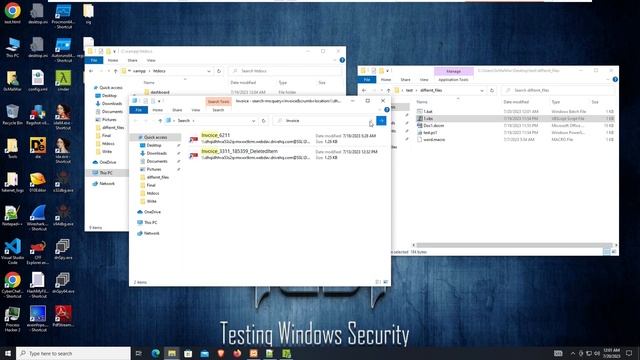The image size is (640, 360).
Task: Sort by Name column in diffrent_files window
Action: 422,102
